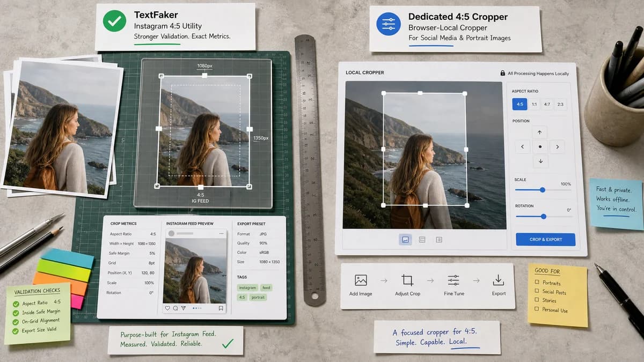The height and width of the screenshot is (362, 644).
Task: Click the Rotation slider handle in Local Cropper
Action: tap(544, 216)
